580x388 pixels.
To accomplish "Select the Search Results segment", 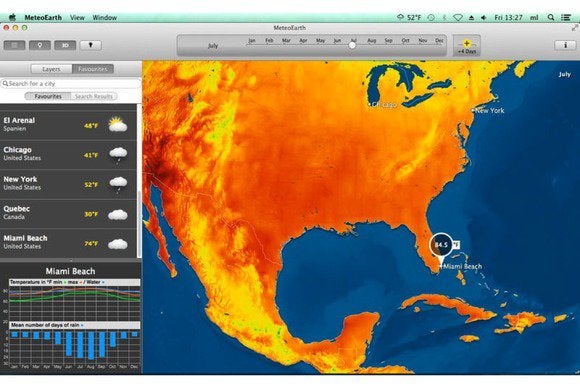I will tap(94, 96).
